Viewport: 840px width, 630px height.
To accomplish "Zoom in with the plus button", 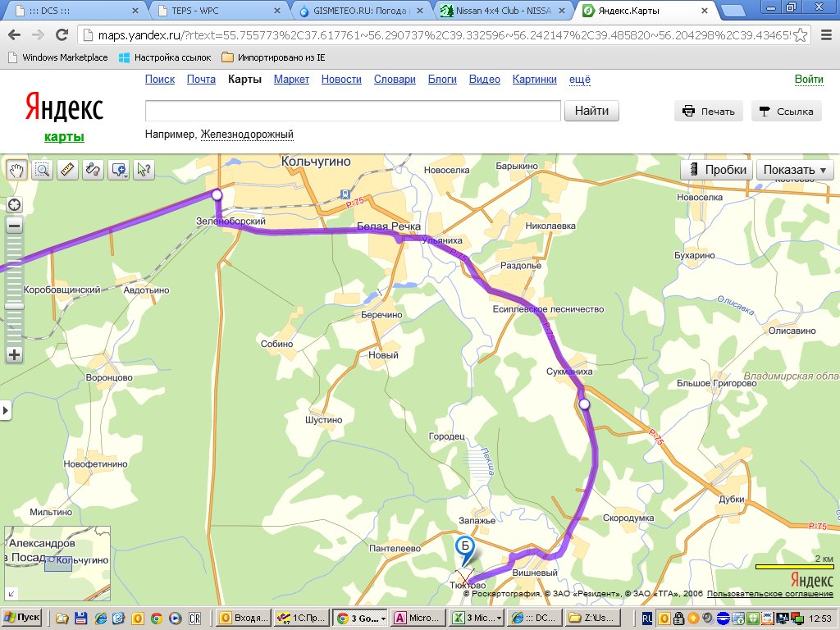I will pos(15,354).
